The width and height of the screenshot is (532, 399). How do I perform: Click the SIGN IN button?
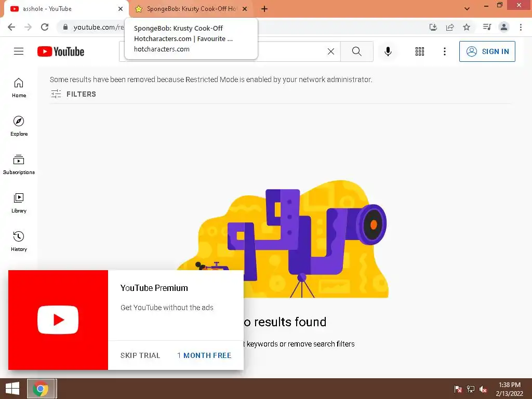click(487, 51)
